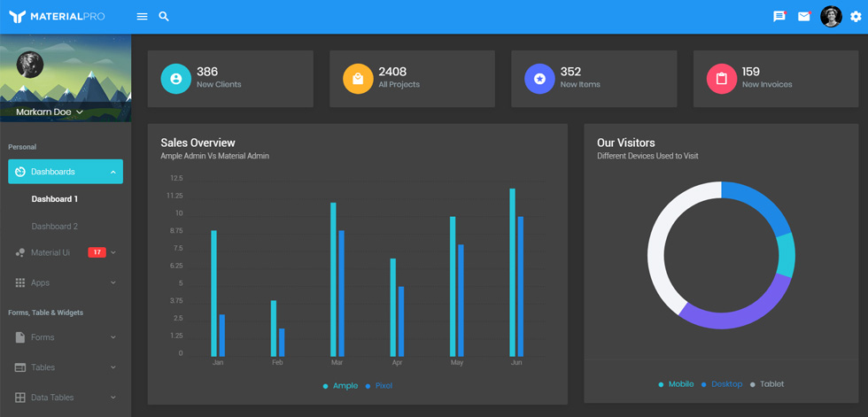Click the Sales Overview heading
Viewport: 868px width, 417px height.
(198, 143)
